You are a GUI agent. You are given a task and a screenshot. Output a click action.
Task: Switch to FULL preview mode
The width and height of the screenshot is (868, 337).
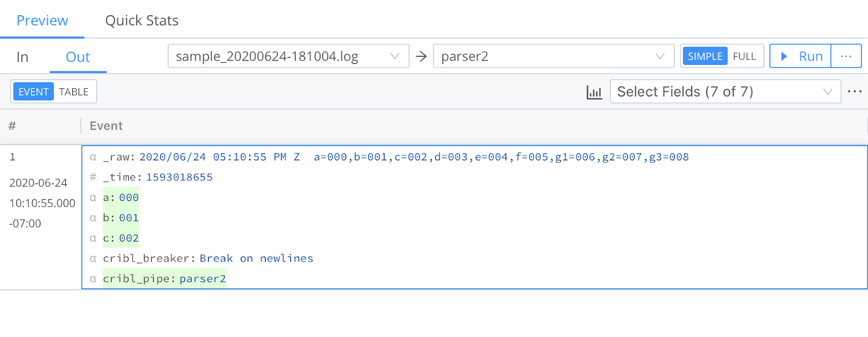coord(744,56)
